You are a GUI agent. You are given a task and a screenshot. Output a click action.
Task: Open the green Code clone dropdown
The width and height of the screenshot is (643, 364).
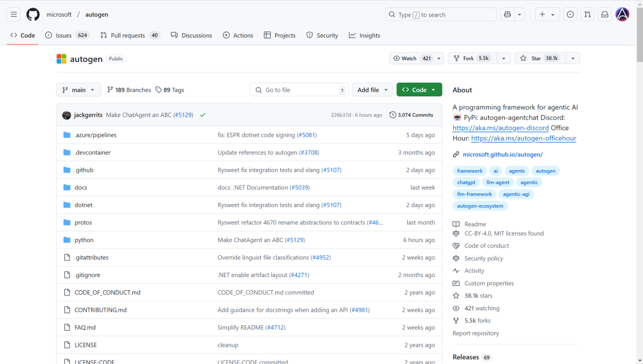pyautogui.click(x=419, y=90)
